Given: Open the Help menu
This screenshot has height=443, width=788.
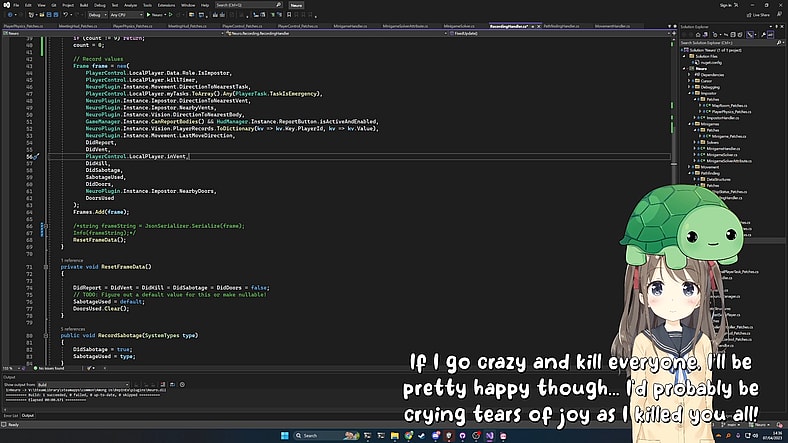Looking at the screenshot, I should [x=205, y=5].
